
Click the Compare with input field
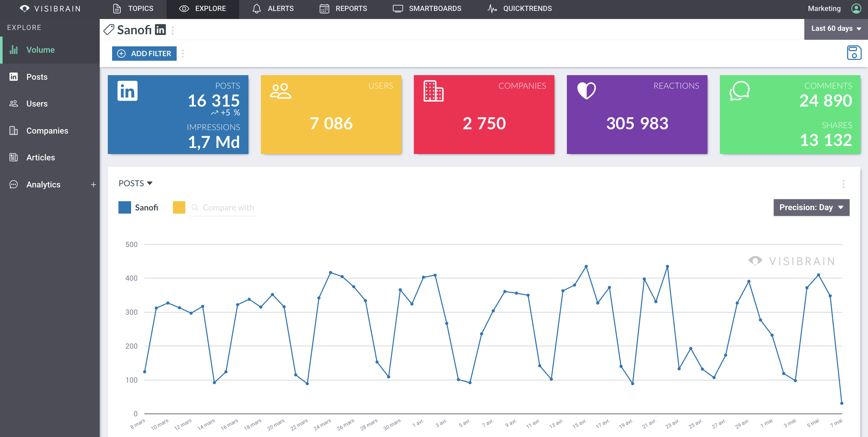(223, 208)
